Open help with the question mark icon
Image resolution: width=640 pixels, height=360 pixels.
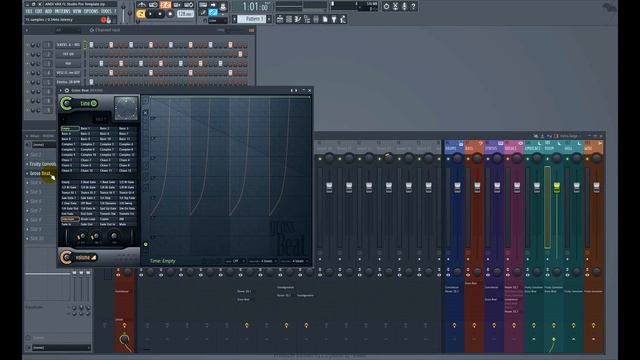coord(413,6)
